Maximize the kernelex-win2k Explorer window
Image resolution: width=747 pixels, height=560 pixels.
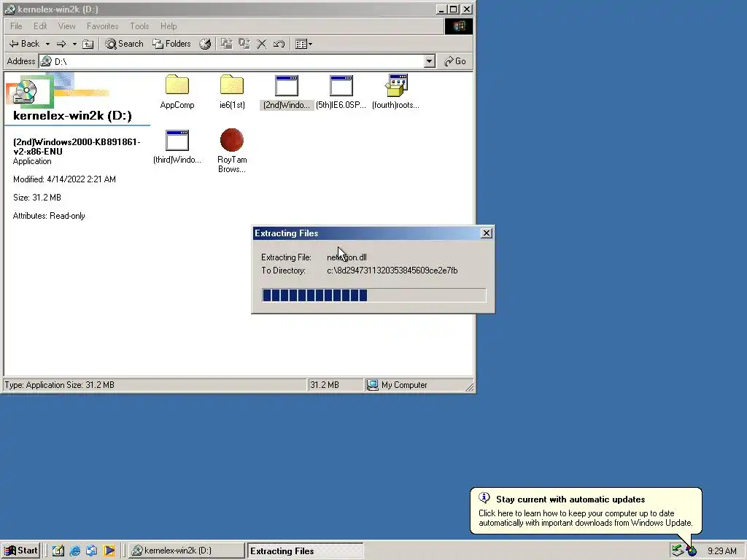tap(454, 9)
